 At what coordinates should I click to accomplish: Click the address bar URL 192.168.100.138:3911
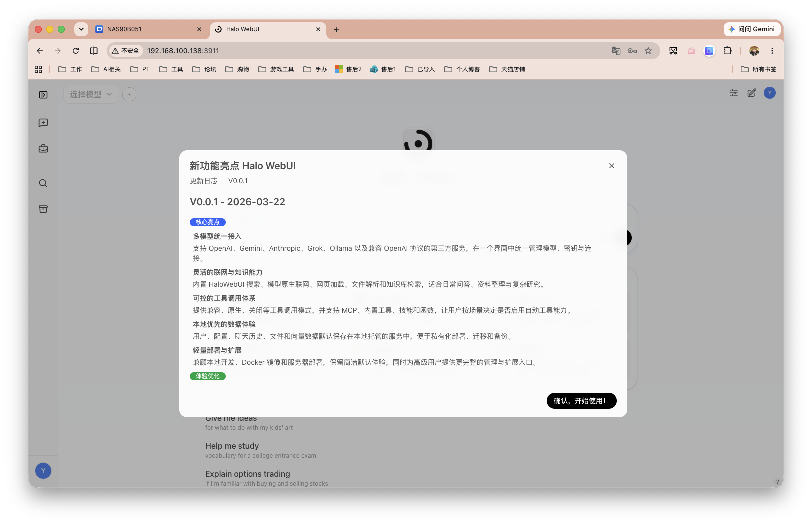coord(183,51)
